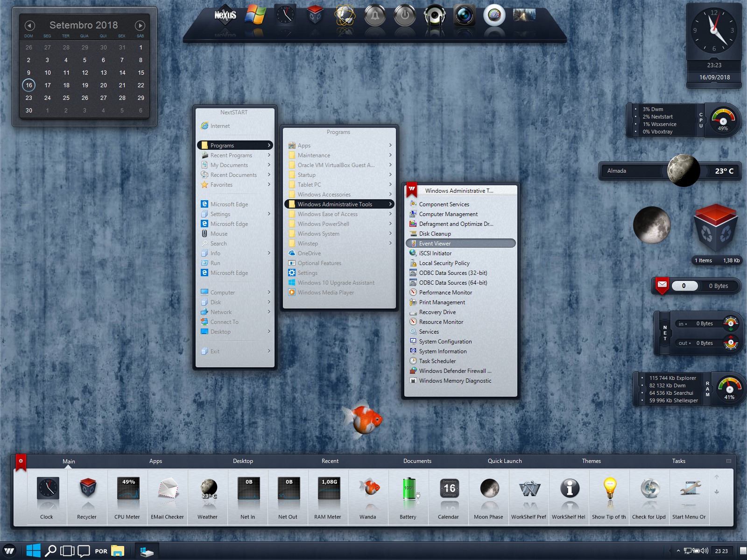Viewport: 747px width, 560px height.
Task: Expand the Exit submenu
Action: 236,351
